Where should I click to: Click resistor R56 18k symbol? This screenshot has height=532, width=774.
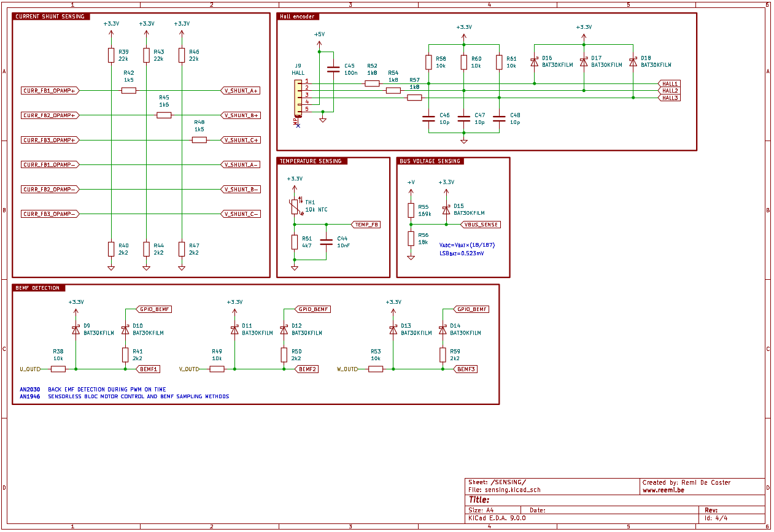411,239
